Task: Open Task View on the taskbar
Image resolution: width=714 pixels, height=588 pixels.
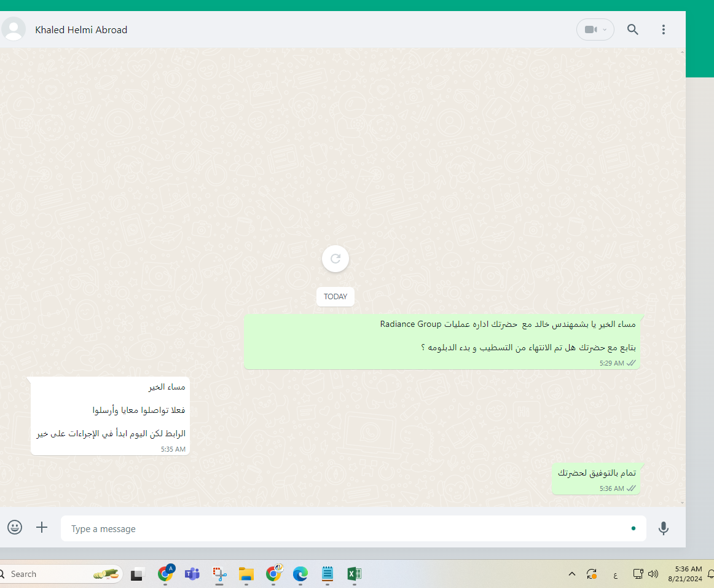Action: [x=137, y=574]
